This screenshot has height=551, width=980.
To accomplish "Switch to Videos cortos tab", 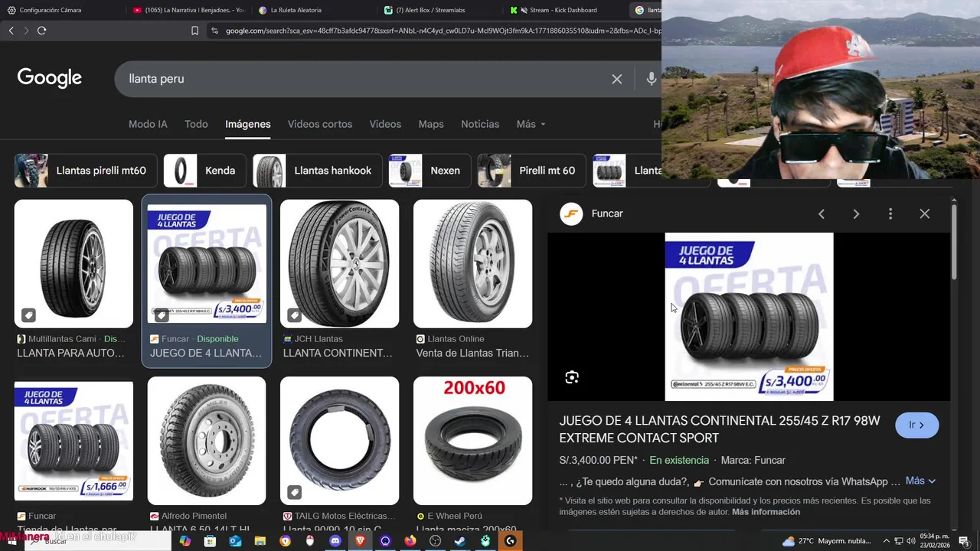I will (320, 124).
